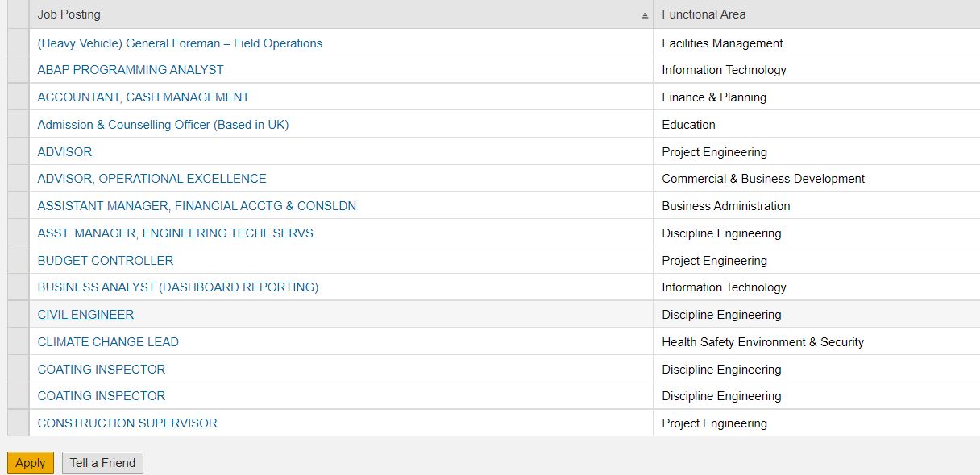Viewport: 980px width, 475px height.
Task: Select row marker beside BUDGET CONTROLLER
Action: [x=18, y=261]
